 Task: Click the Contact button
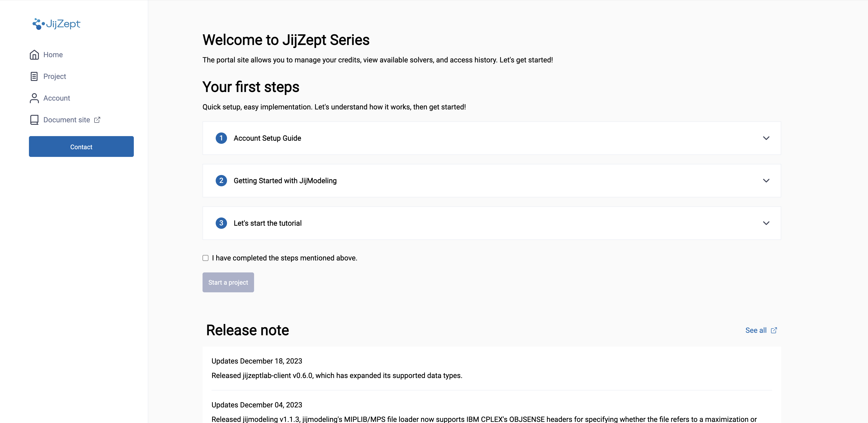click(81, 147)
